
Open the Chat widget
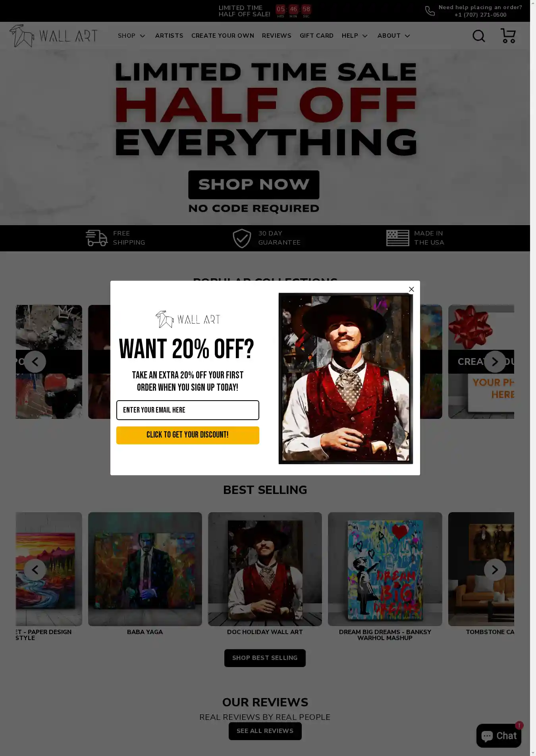499,736
